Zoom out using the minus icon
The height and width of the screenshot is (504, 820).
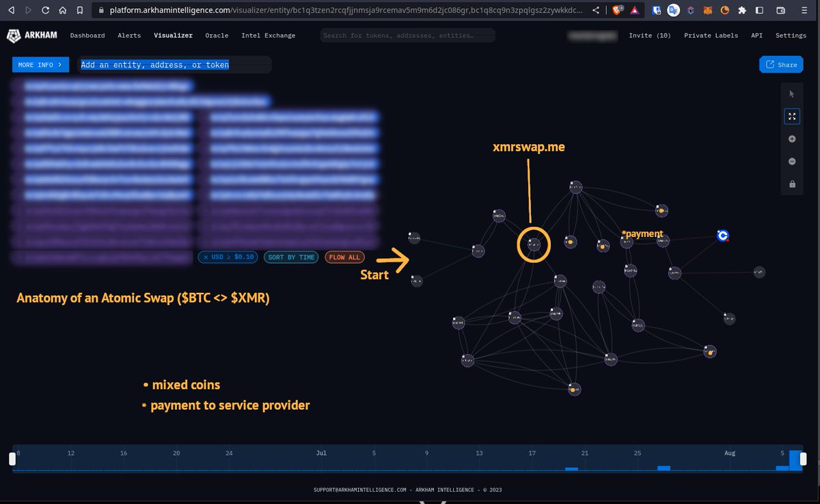coord(792,161)
